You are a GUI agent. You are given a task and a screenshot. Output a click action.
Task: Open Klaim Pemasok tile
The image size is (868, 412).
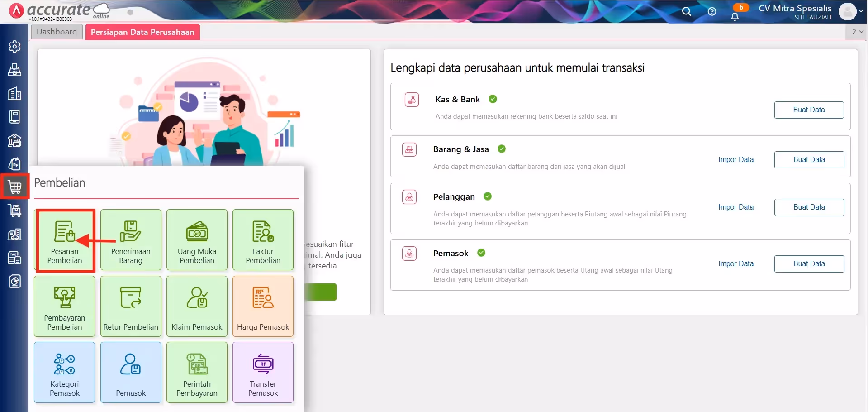click(x=197, y=307)
